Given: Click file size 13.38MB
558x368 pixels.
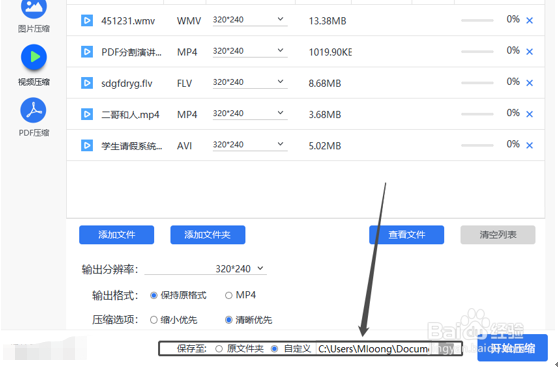Looking at the screenshot, I should pyautogui.click(x=327, y=21).
